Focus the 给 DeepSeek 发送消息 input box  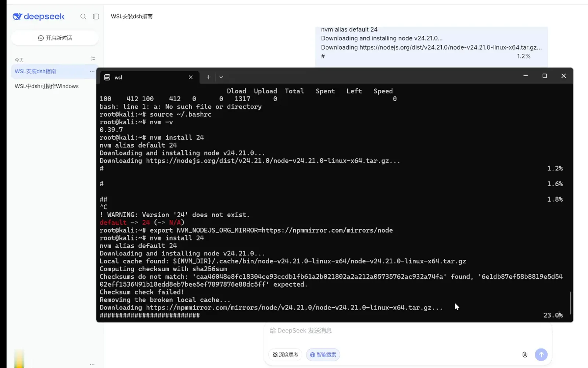(408, 331)
